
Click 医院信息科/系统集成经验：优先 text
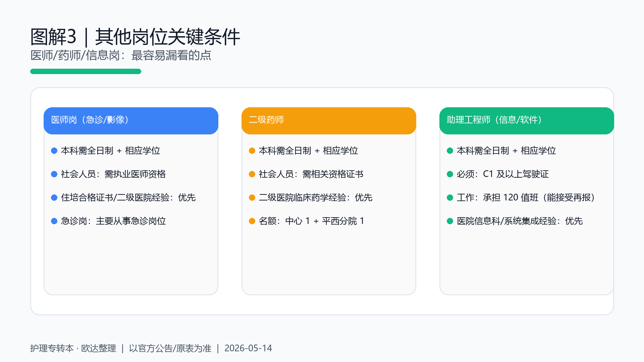pos(520,221)
